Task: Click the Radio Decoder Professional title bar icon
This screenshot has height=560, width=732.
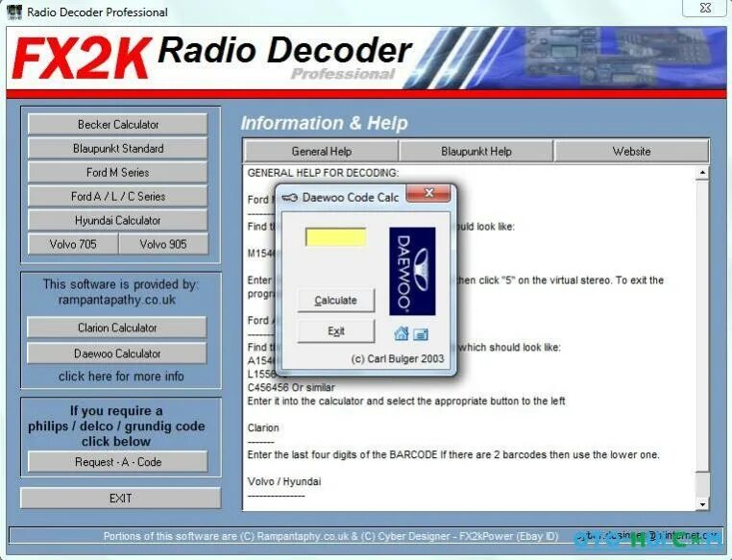Action: tap(14, 12)
